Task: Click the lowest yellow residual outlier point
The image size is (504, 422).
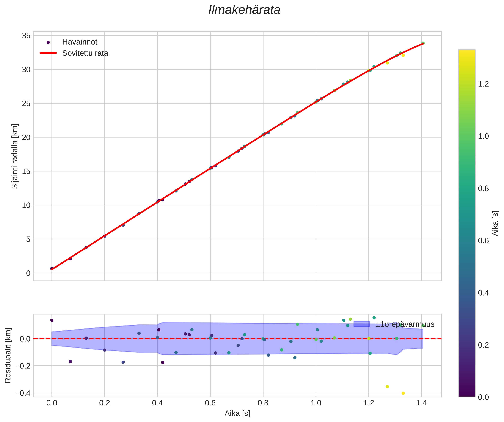Action: point(403,393)
